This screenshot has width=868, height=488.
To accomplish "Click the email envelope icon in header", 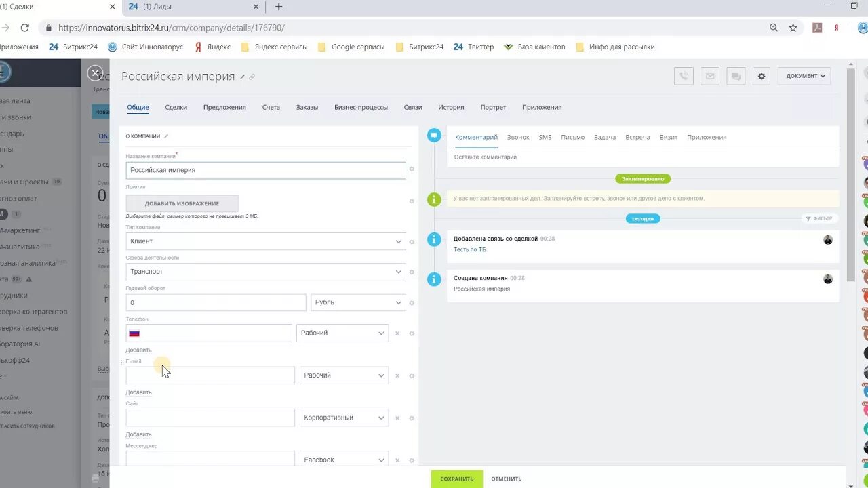I will [x=710, y=76].
